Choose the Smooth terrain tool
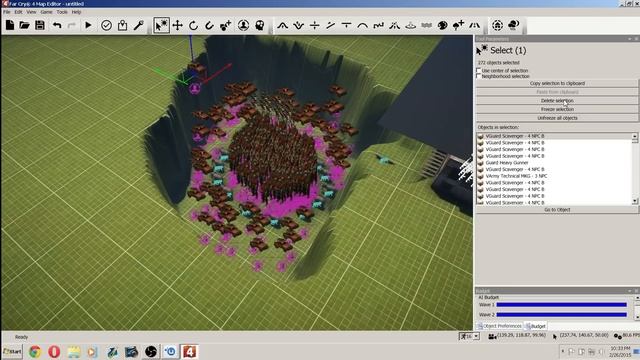The height and width of the screenshot is (360, 640). coord(362,25)
